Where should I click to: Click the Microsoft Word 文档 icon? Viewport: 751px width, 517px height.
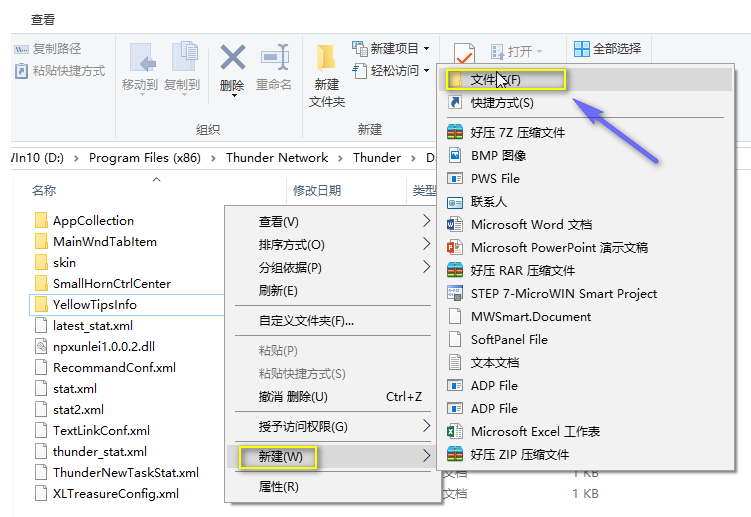[x=455, y=224]
